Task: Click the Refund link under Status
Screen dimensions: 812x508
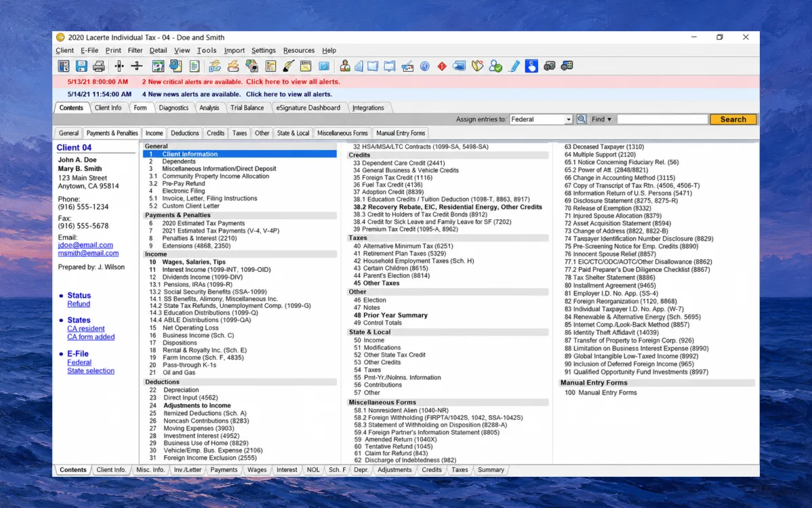Action: tap(78, 304)
